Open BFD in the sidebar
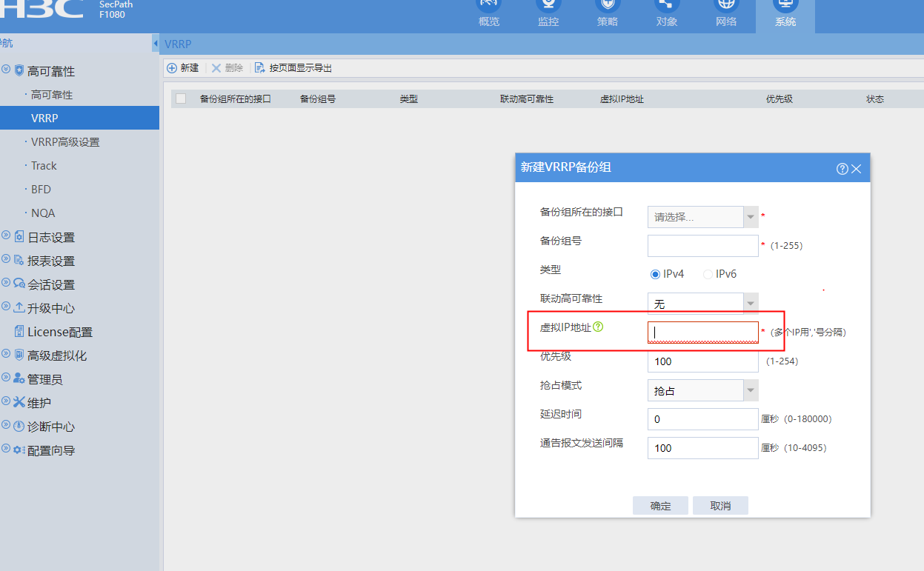This screenshot has height=571, width=924. 41,190
